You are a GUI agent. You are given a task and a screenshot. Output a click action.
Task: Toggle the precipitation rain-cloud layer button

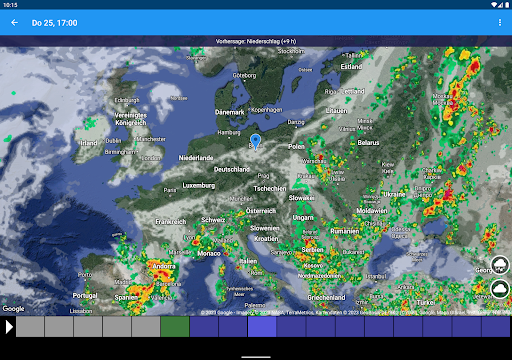click(x=500, y=265)
